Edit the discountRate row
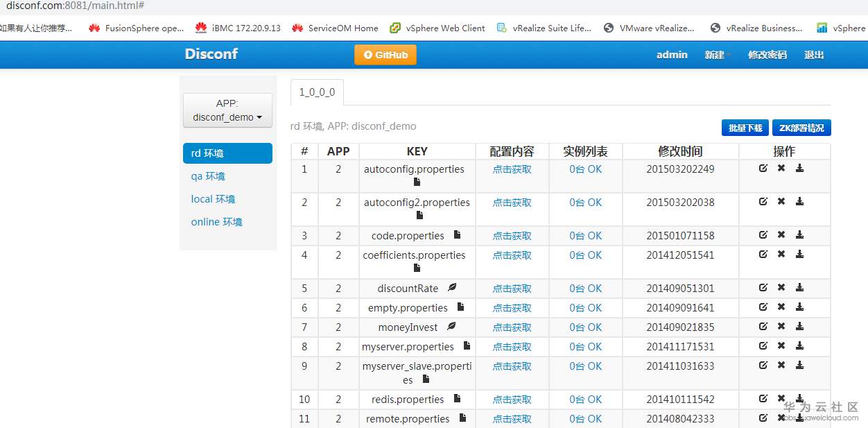868x428 pixels. click(x=763, y=287)
